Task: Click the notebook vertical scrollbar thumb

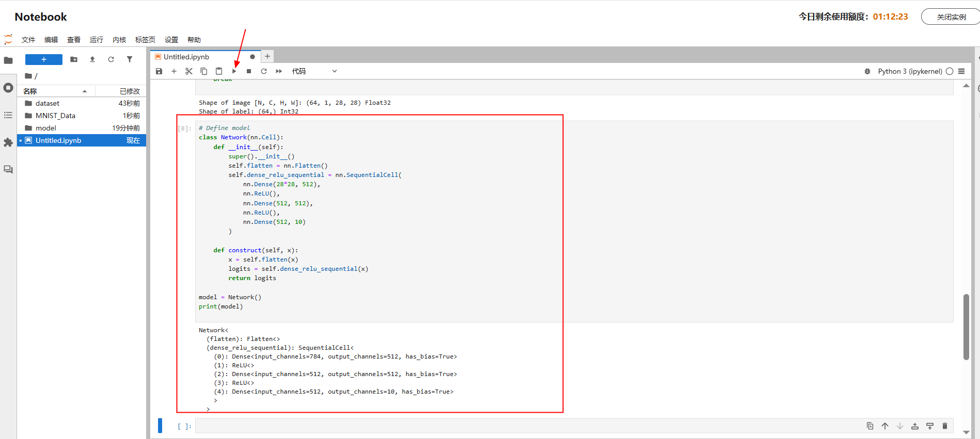Action: click(x=966, y=327)
